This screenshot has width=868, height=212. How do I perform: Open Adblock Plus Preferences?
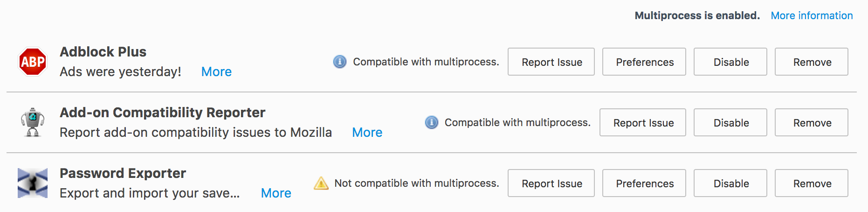(x=645, y=62)
